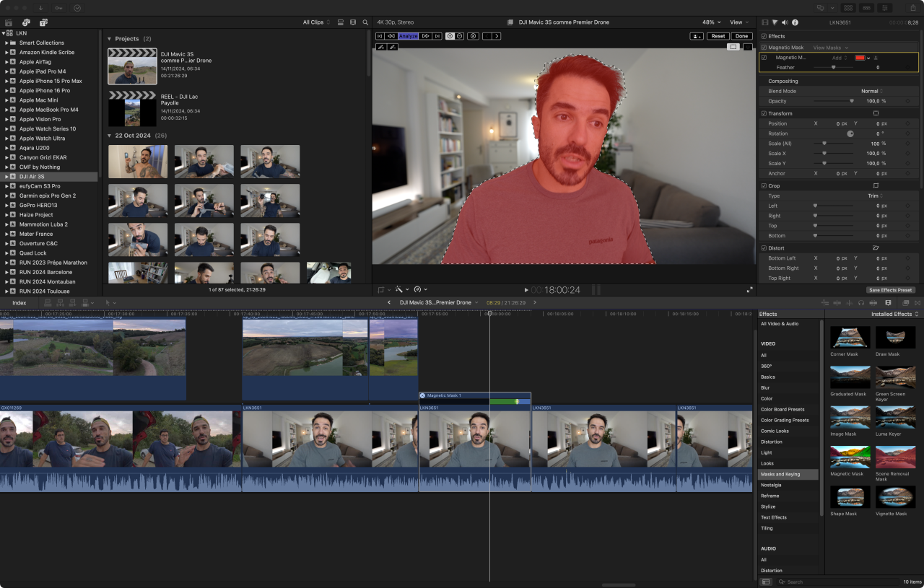Open the enhancements magic wand menu

coord(401,289)
